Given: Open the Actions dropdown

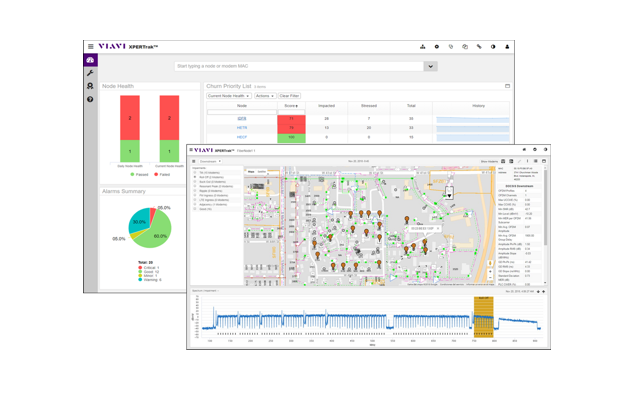Looking at the screenshot, I should click(x=264, y=96).
